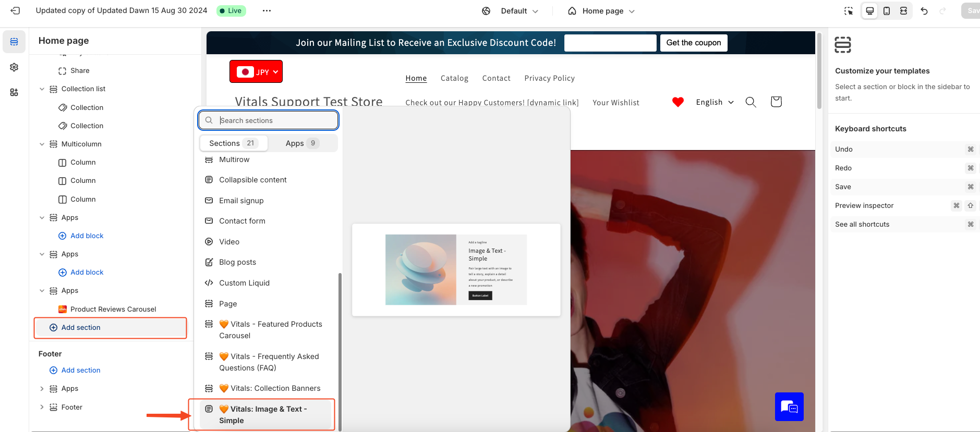Click the Product Reviews Carousel app icon
Screen dimensions: 980x432
click(62, 309)
